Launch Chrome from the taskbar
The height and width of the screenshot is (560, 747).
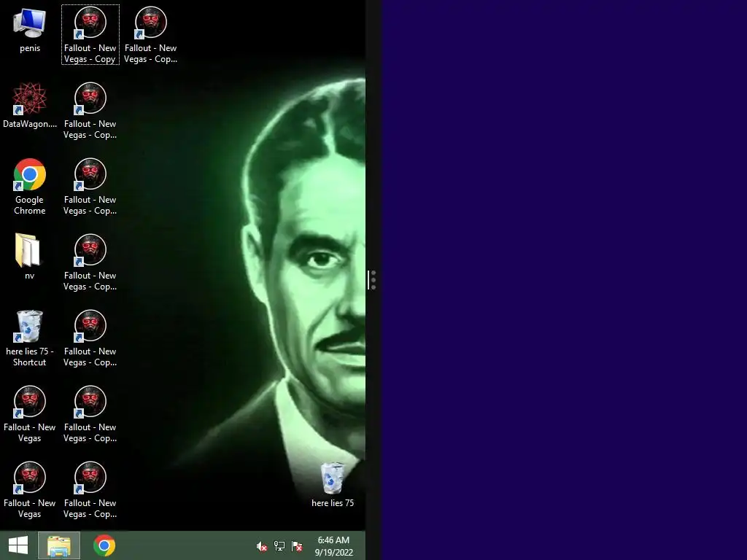coord(104,545)
